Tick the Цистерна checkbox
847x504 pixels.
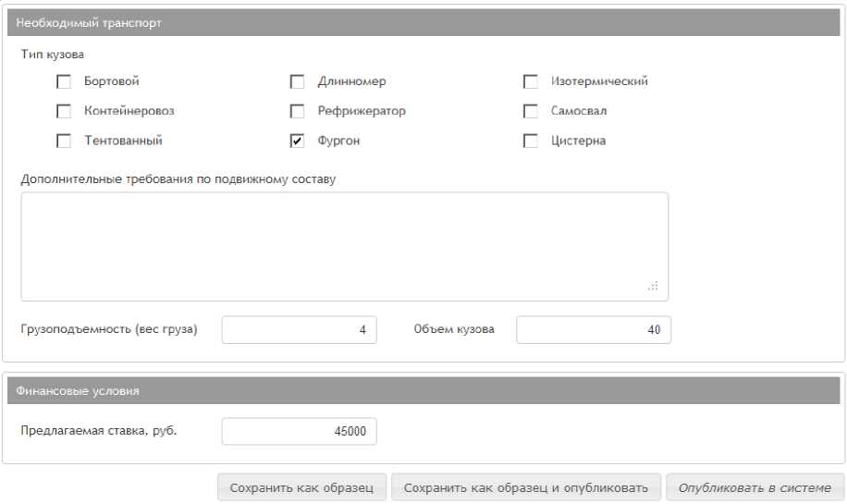point(531,141)
